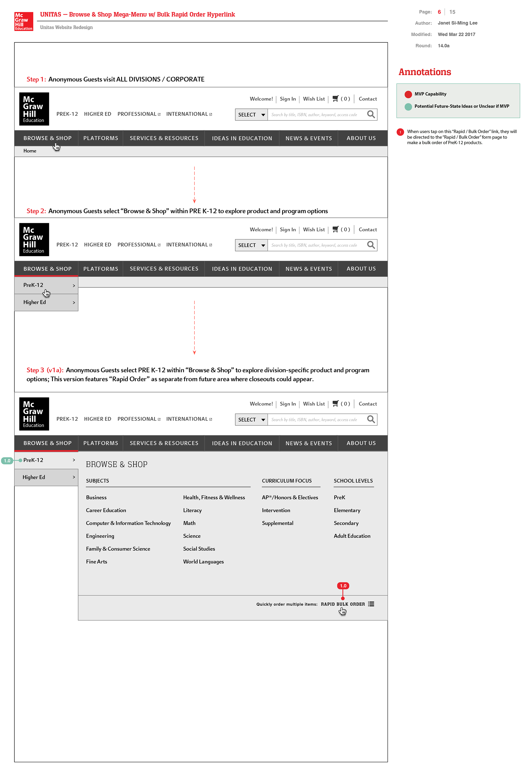Select the Career Education subject link
532x778 pixels.
[x=106, y=511]
